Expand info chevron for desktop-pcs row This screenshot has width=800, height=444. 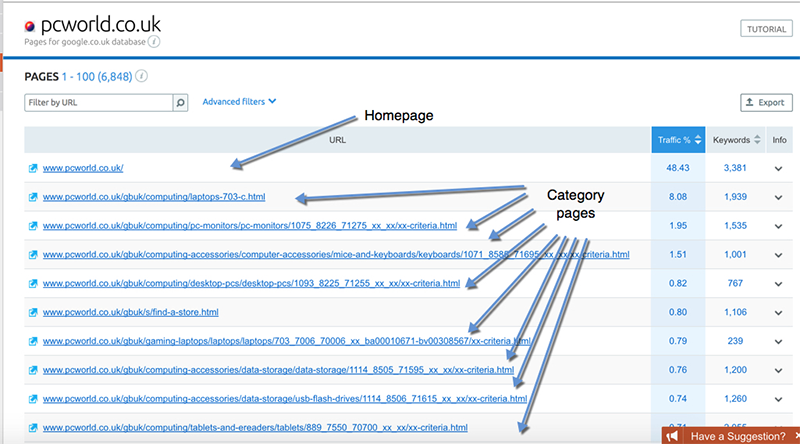[778, 284]
